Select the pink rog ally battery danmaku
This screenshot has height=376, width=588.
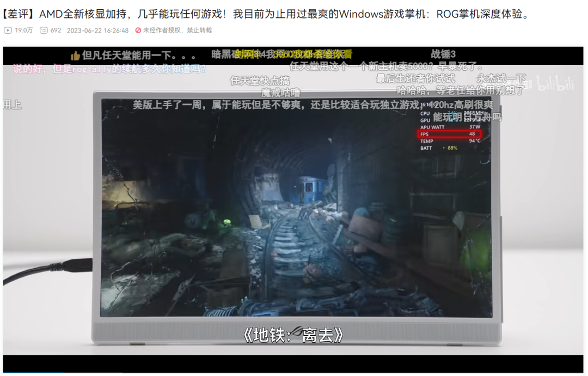(109, 69)
